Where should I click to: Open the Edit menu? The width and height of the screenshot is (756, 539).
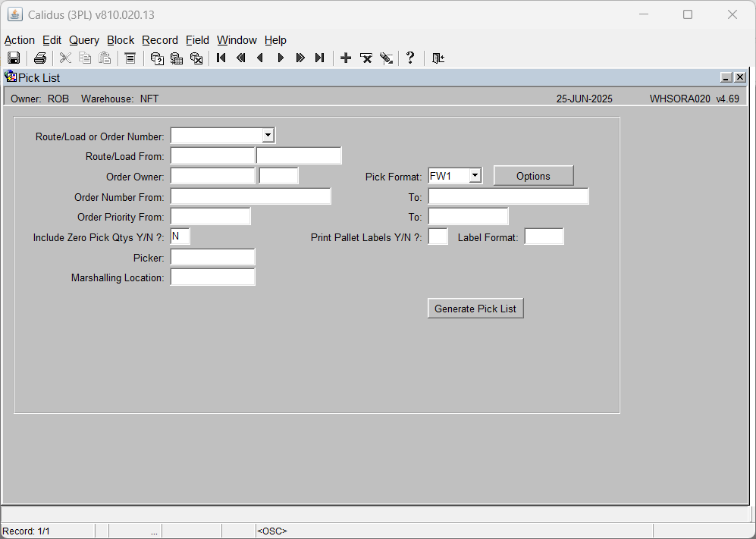click(x=52, y=40)
